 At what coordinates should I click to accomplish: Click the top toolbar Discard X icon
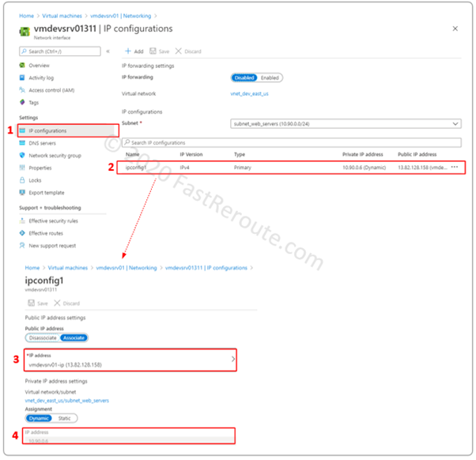tap(179, 51)
